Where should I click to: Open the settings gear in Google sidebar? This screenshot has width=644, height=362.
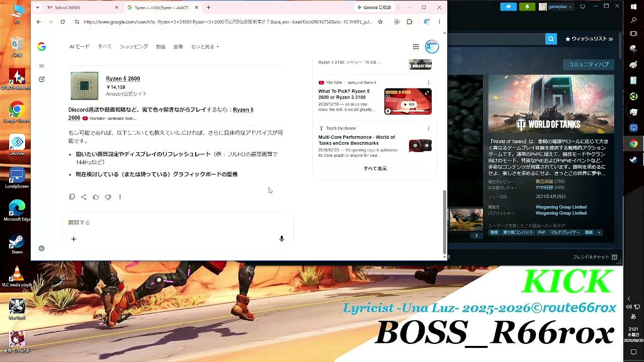[42, 248]
